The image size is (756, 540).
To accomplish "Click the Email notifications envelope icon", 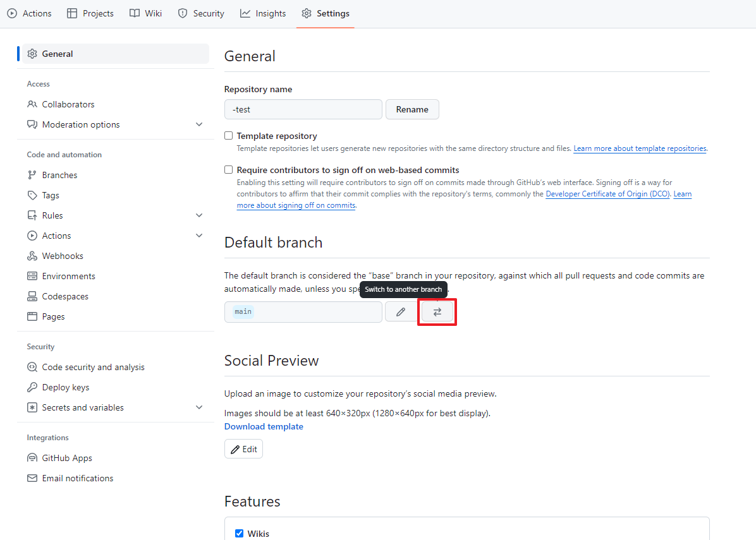I will pos(32,478).
